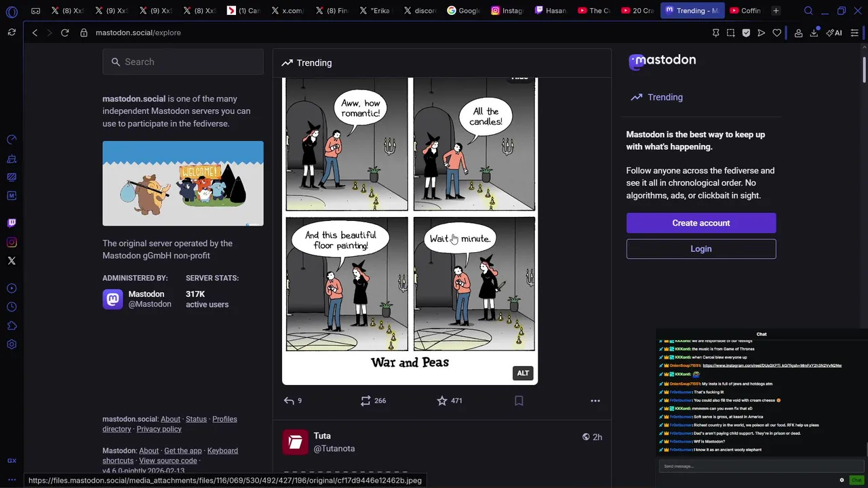Switch to the Google browser tab
Screen dimensions: 868x488
click(x=463, y=11)
